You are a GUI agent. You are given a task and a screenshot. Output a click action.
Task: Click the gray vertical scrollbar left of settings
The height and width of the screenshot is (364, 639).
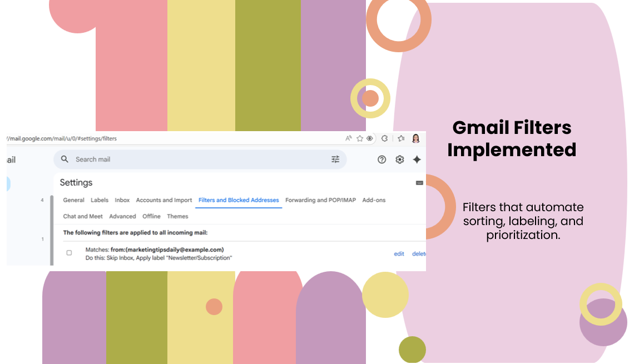(x=52, y=230)
